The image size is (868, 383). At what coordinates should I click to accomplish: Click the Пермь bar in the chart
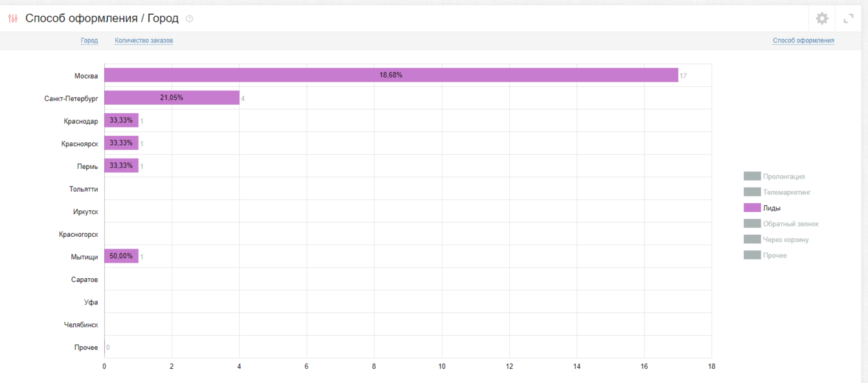(121, 166)
